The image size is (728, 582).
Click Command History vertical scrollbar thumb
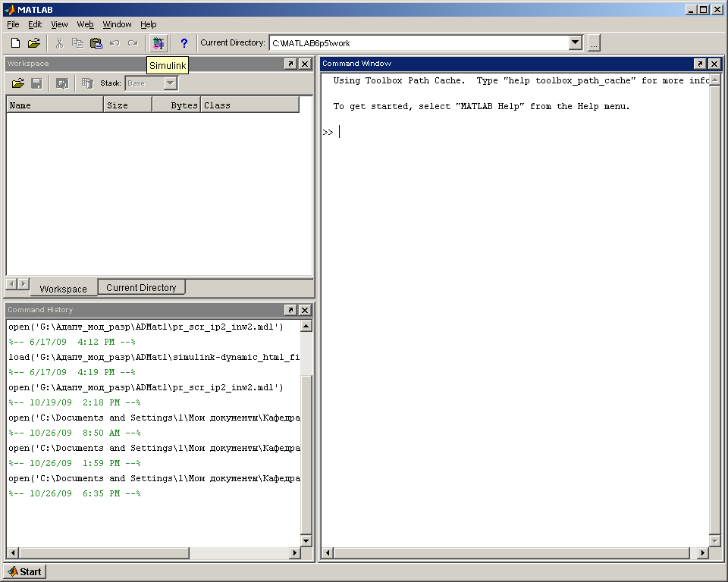click(306, 455)
